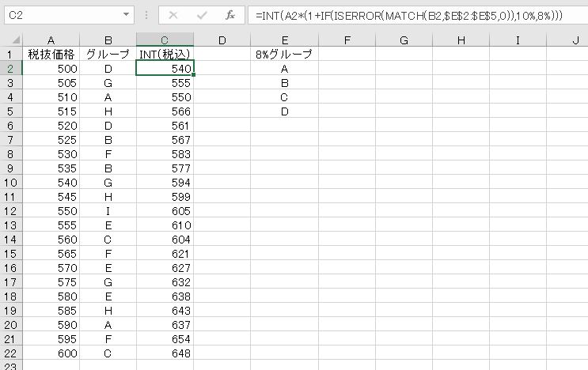Image resolution: width=588 pixels, height=370 pixels.
Task: Select row 1 header
Action: tap(10, 55)
